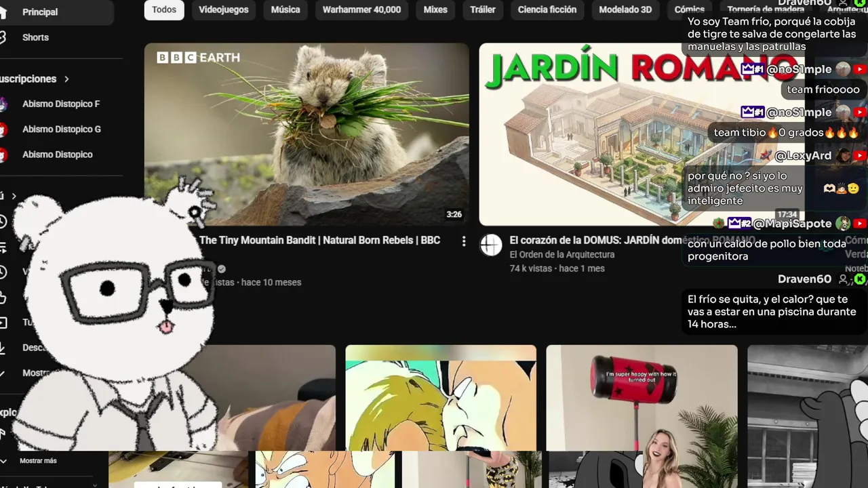Open Abismo Distopico F channel
Image resolution: width=868 pixels, height=488 pixels.
(x=61, y=104)
